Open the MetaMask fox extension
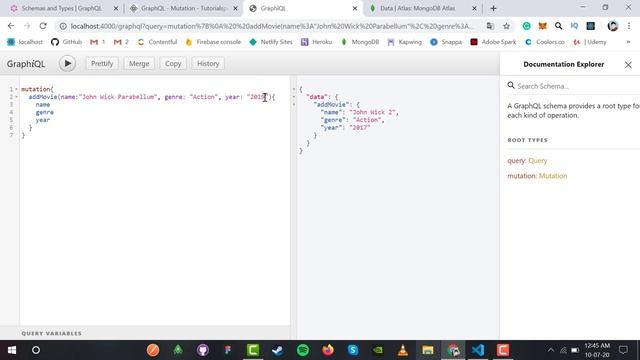 coord(542,26)
